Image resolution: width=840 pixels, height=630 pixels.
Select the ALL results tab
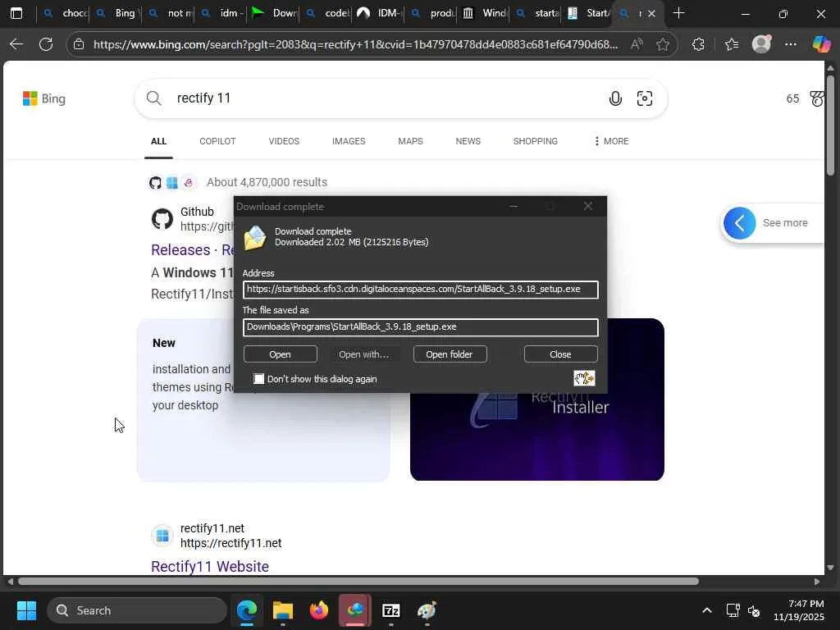pos(158,141)
